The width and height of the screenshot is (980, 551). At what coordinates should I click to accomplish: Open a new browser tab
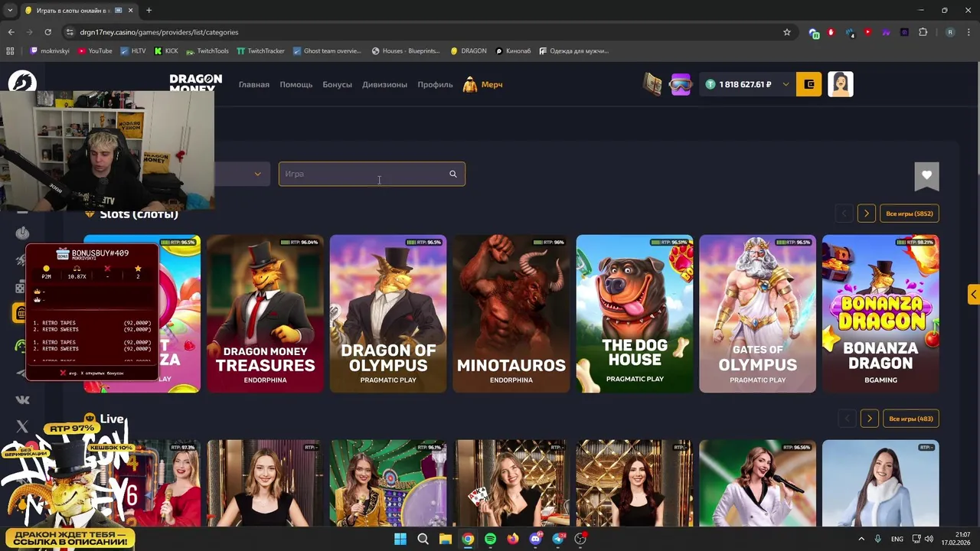tap(149, 10)
